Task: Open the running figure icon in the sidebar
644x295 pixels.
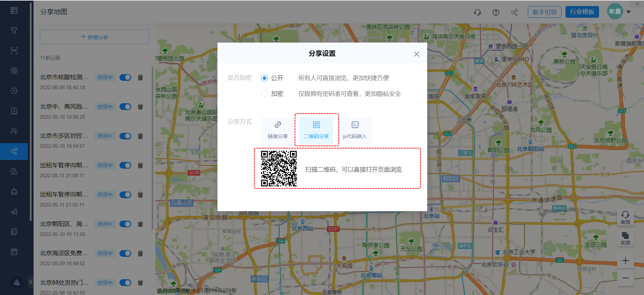Action: (14, 212)
